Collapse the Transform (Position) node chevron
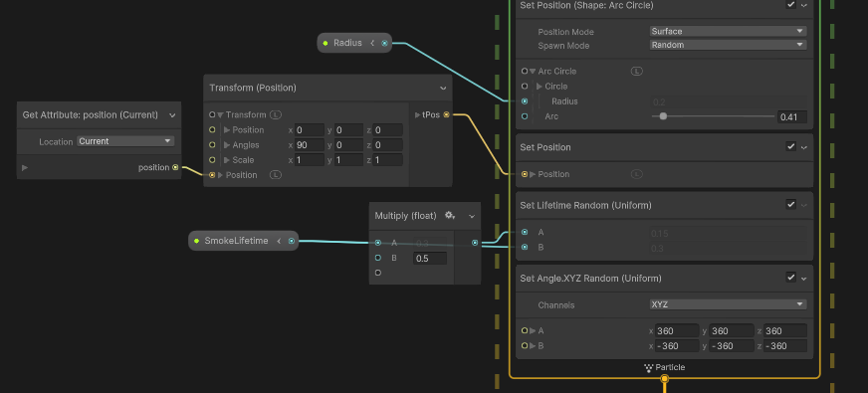Image resolution: width=868 pixels, height=393 pixels. coord(443,88)
